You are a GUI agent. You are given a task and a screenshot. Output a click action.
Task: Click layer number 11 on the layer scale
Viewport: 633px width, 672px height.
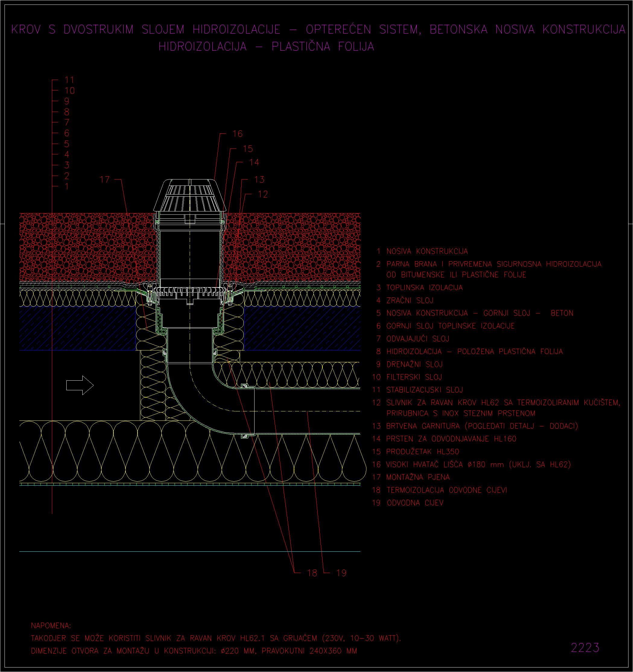69,80
